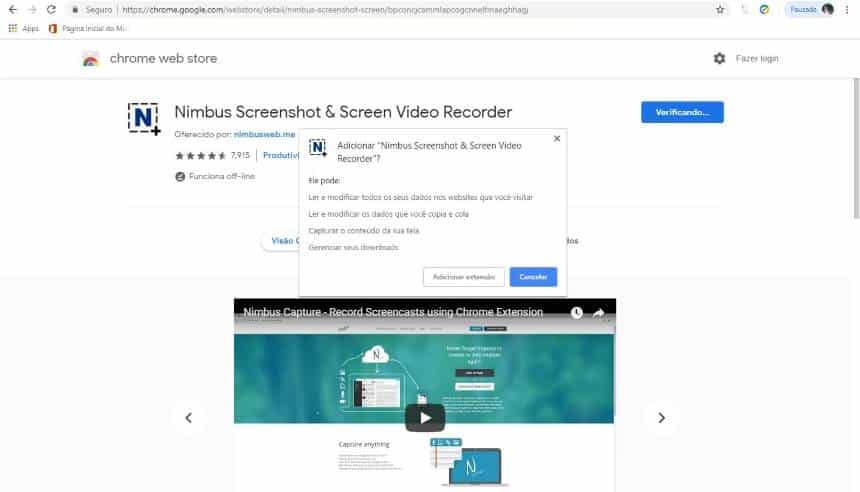Open the Chrome three-dot menu
This screenshot has height=492, width=860.
[x=847, y=9]
